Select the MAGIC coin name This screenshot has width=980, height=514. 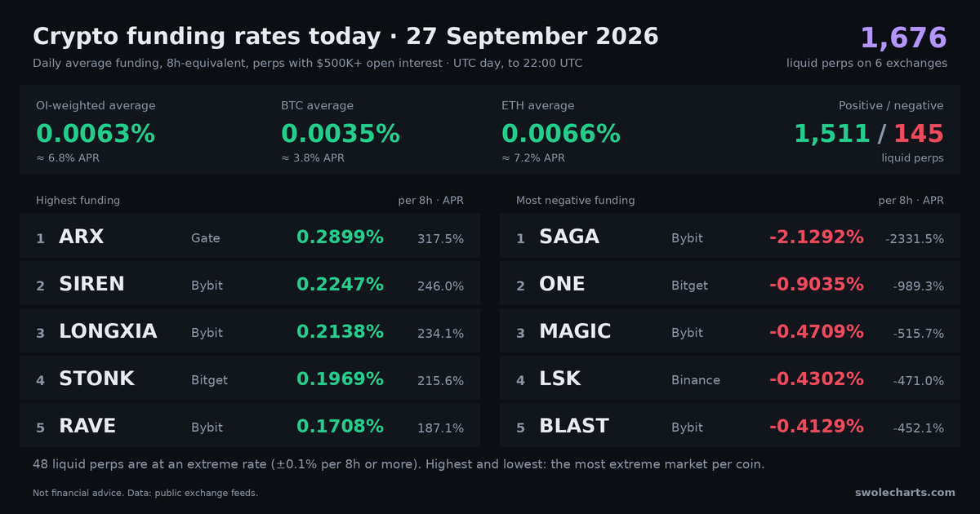point(575,331)
